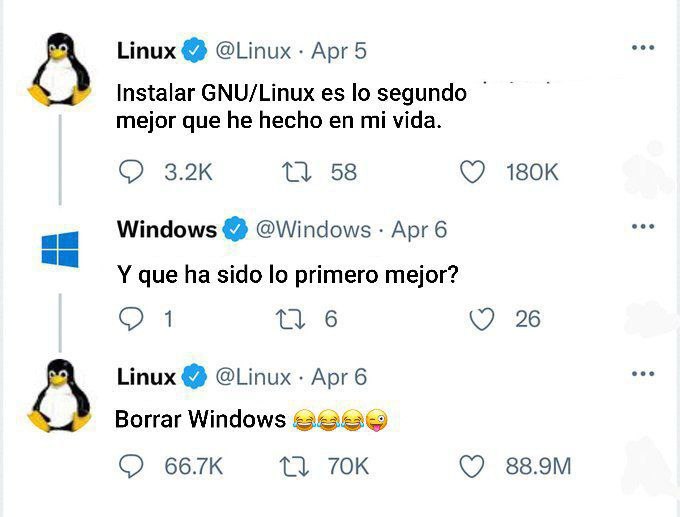The height and width of the screenshot is (517, 680).
Task: Open the Windows logo profile picture
Action: 60,249
